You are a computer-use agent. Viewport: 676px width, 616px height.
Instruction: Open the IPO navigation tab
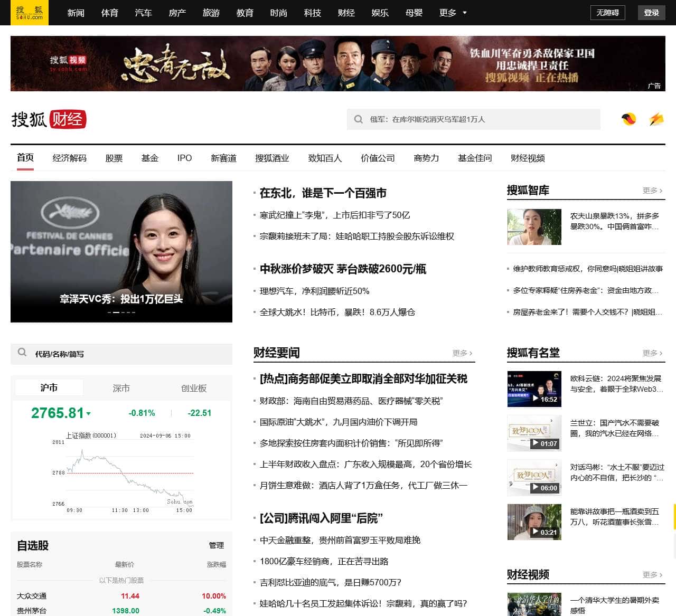click(184, 158)
